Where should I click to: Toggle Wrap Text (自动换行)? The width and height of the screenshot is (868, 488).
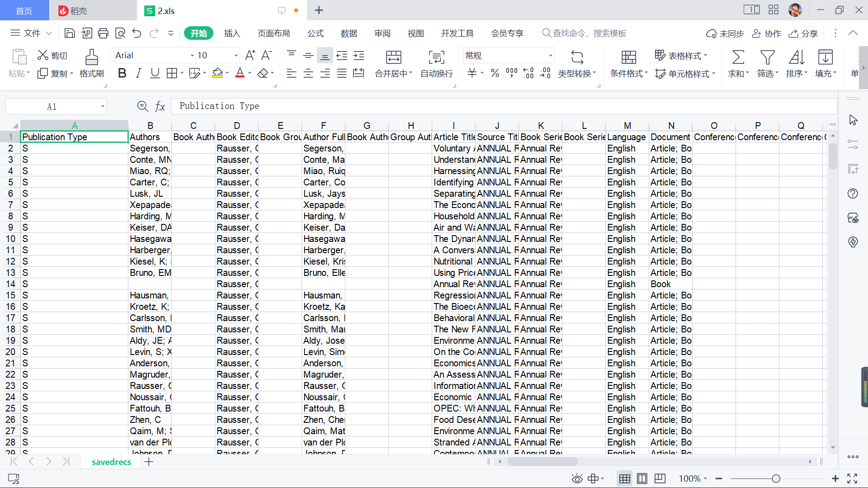[x=437, y=63]
